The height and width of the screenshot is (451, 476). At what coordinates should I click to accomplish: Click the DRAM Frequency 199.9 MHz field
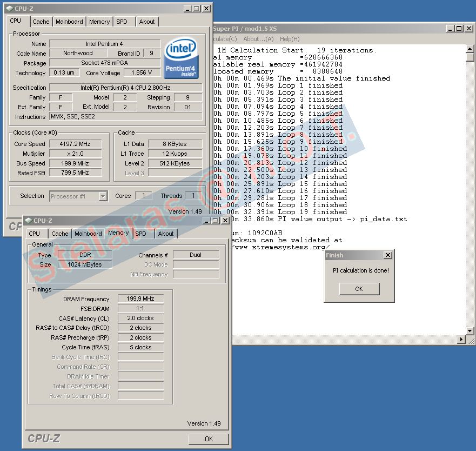coord(140,299)
